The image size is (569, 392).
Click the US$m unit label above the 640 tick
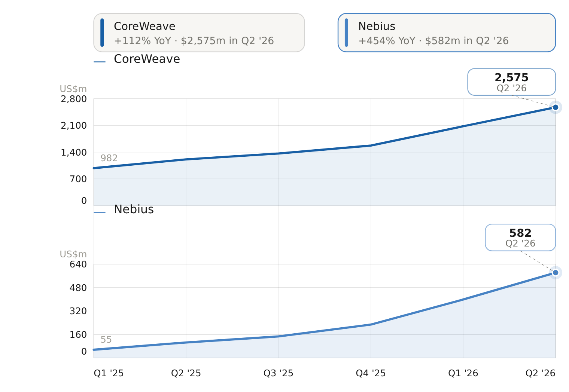click(73, 254)
